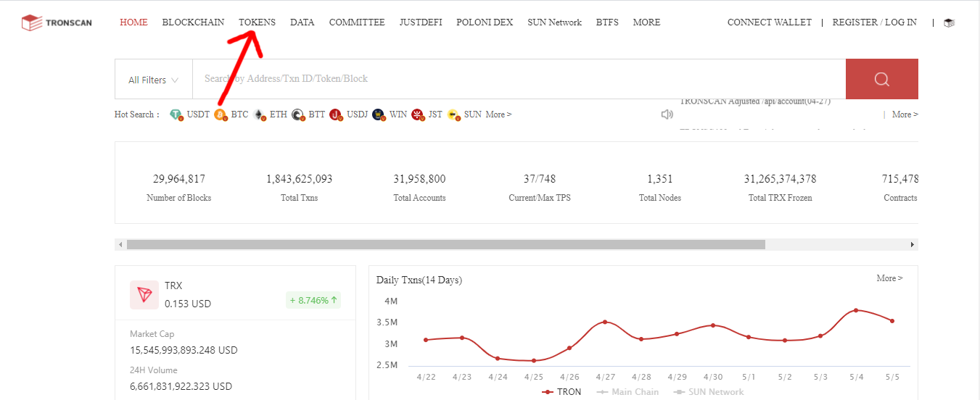
Task: Click the 0.153 USD price text
Action: (x=188, y=304)
